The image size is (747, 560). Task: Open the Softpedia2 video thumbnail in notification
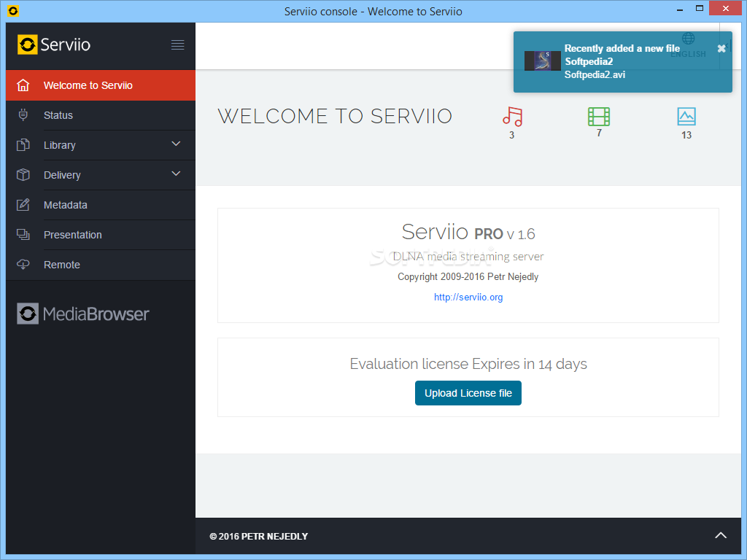coord(543,61)
